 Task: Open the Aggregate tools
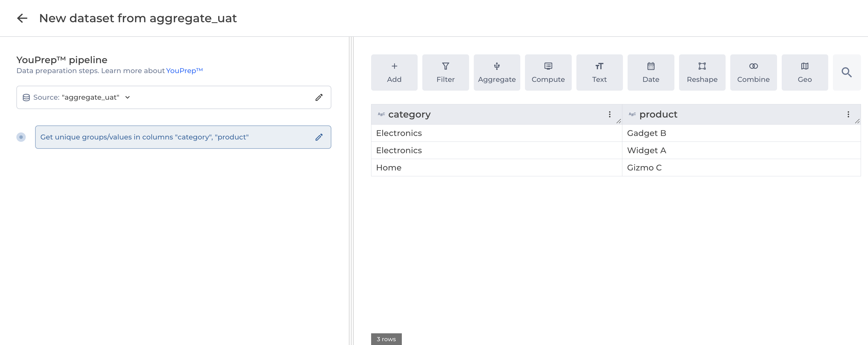(x=496, y=73)
